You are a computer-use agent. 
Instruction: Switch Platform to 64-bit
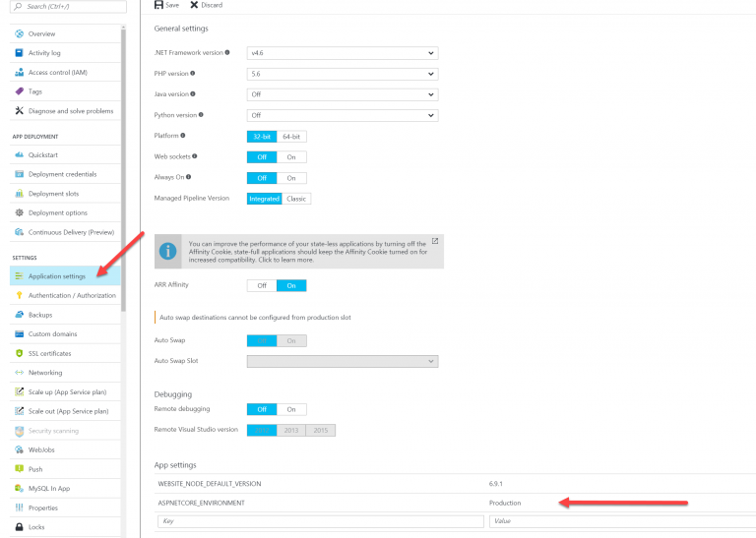291,136
